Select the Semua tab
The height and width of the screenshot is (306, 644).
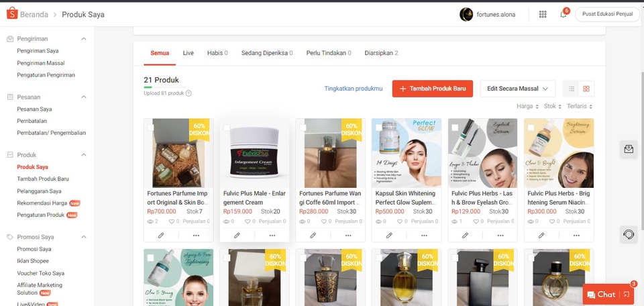(x=160, y=53)
